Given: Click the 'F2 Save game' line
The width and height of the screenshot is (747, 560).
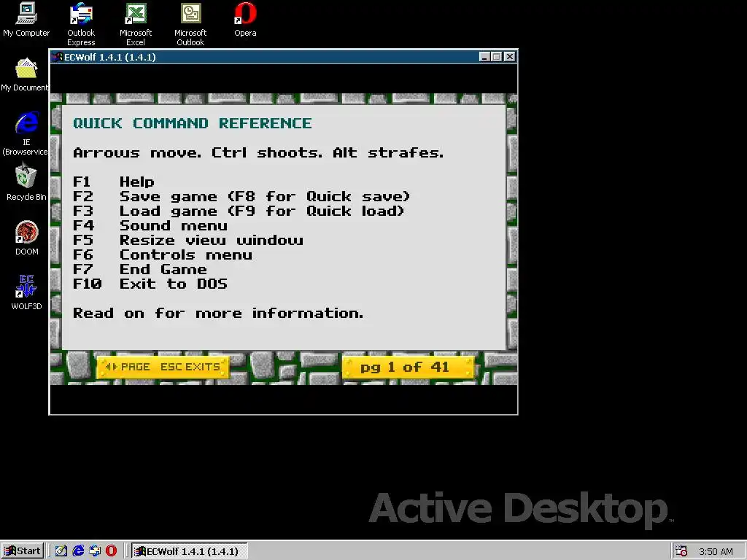Looking at the screenshot, I should tap(241, 197).
